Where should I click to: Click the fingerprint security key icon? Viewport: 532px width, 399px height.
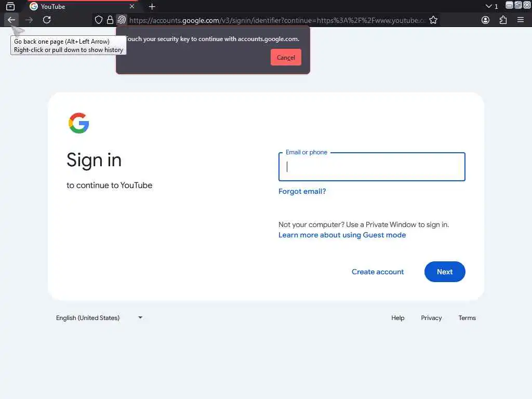click(122, 20)
